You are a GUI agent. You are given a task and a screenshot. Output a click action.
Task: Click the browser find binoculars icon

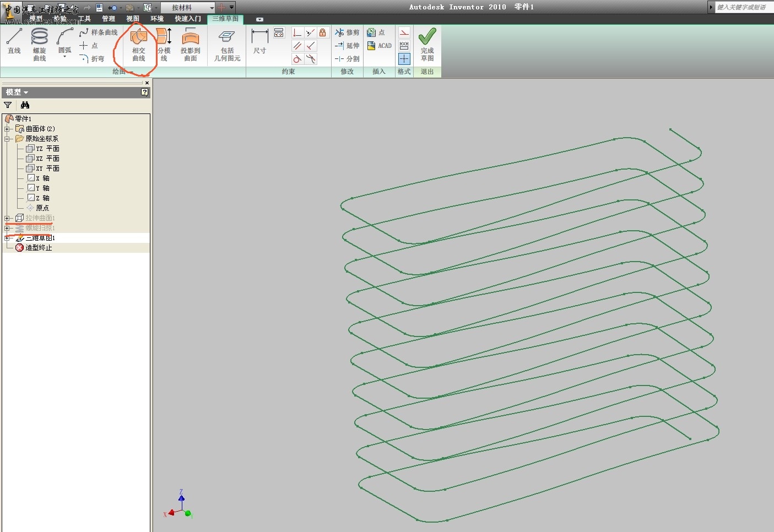point(25,105)
